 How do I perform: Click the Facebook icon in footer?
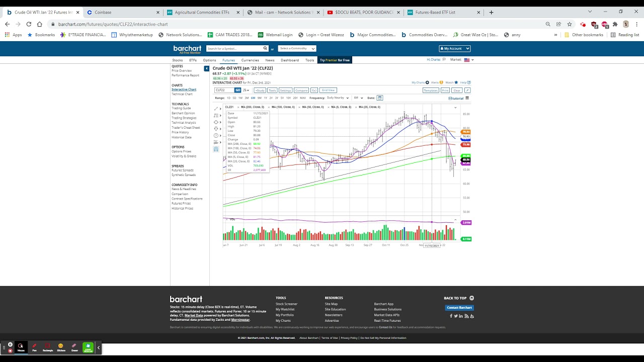click(x=451, y=316)
